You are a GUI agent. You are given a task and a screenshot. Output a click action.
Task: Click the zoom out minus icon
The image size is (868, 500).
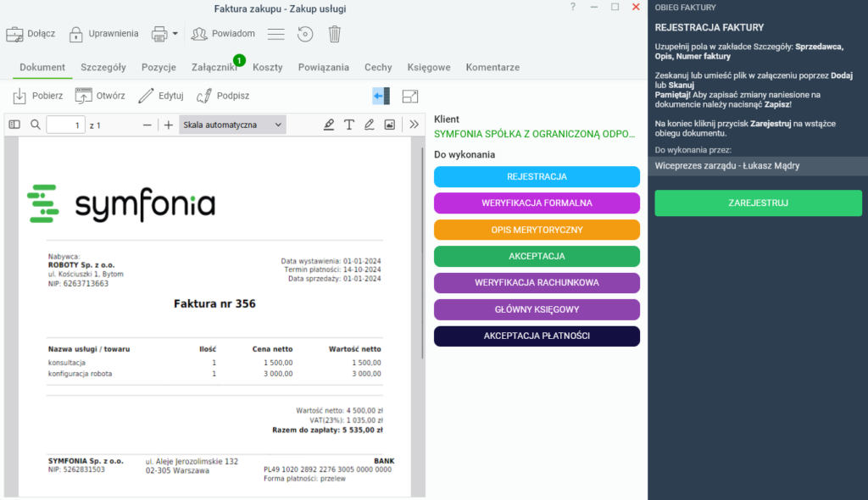(x=147, y=125)
